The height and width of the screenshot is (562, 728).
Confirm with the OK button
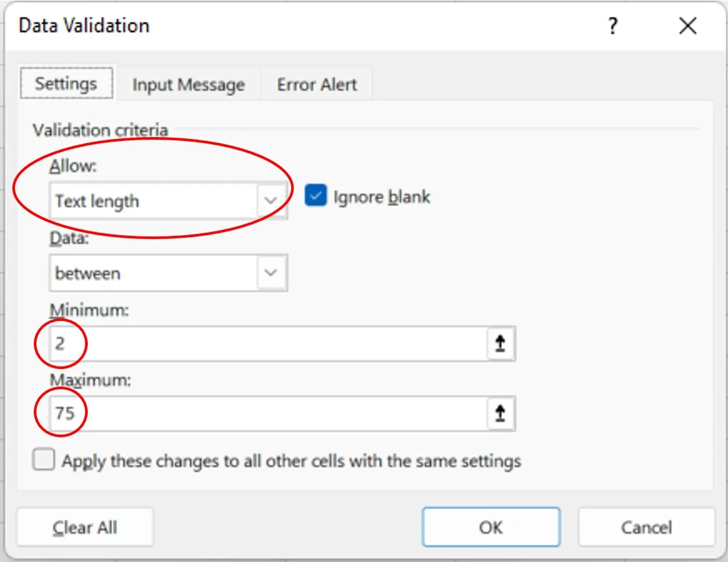[x=491, y=527]
